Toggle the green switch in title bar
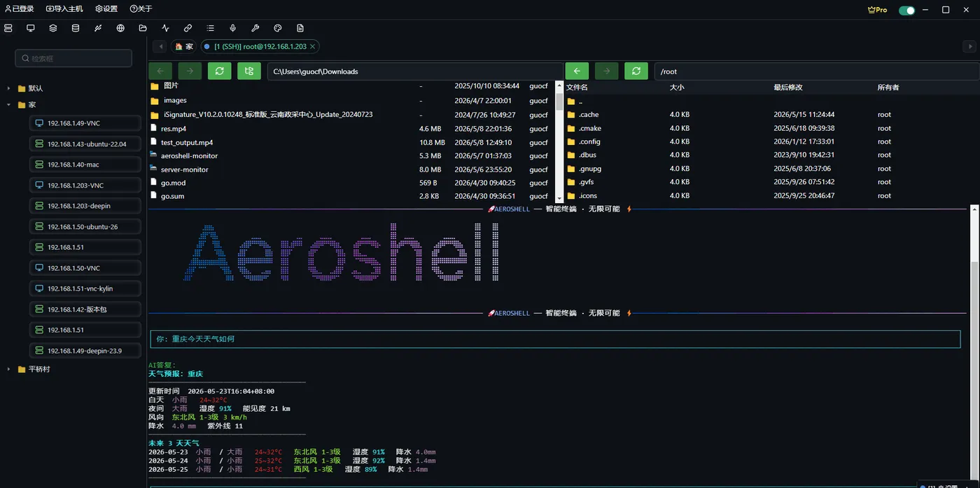The height and width of the screenshot is (488, 980). click(906, 10)
